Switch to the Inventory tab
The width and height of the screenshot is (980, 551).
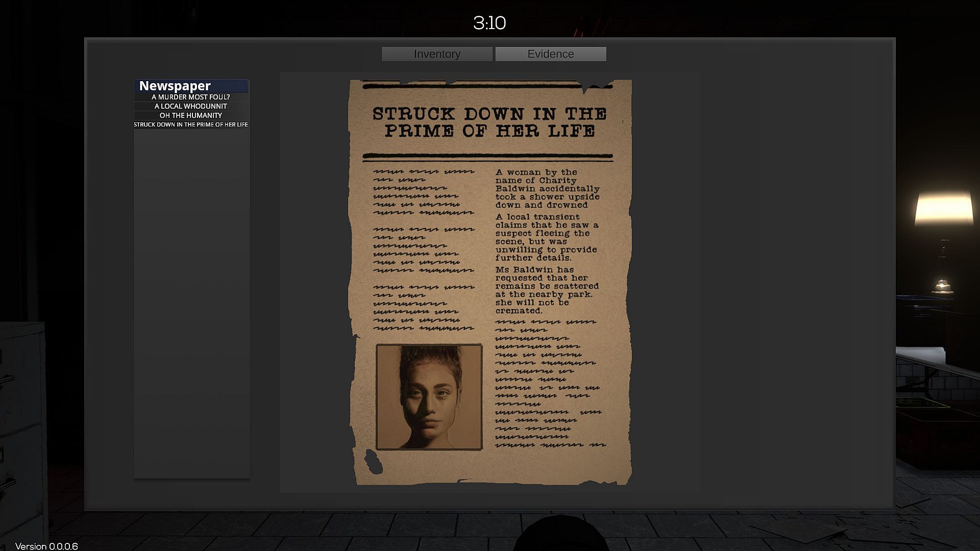(437, 54)
